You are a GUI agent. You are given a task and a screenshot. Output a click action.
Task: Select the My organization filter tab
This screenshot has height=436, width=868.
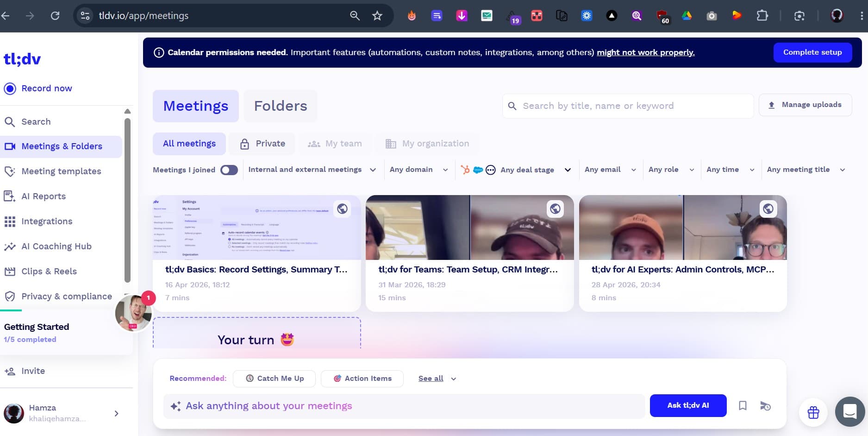pos(427,144)
